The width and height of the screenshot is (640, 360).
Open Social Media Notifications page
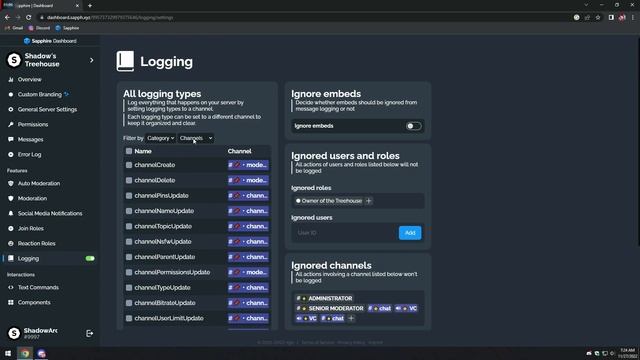click(50, 213)
